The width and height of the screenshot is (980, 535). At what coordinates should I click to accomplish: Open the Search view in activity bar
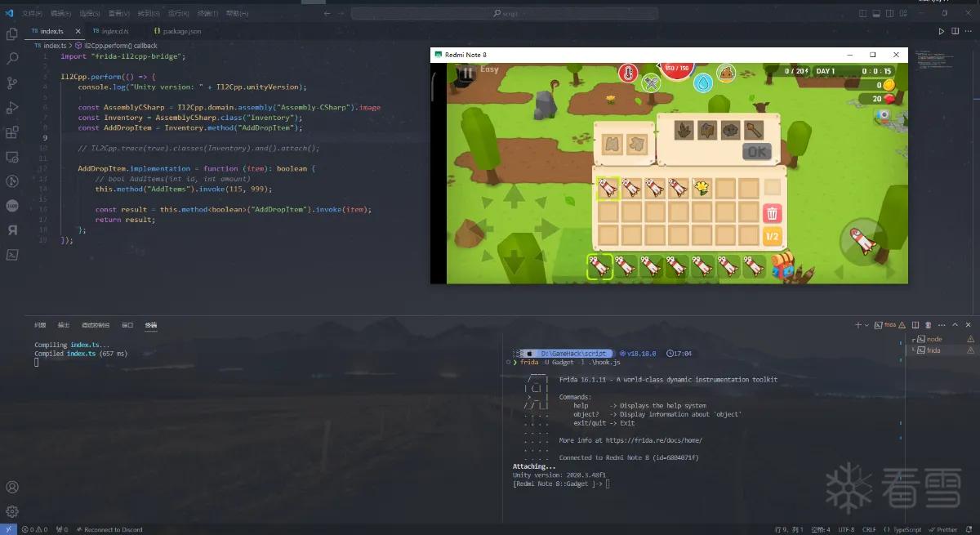12,59
